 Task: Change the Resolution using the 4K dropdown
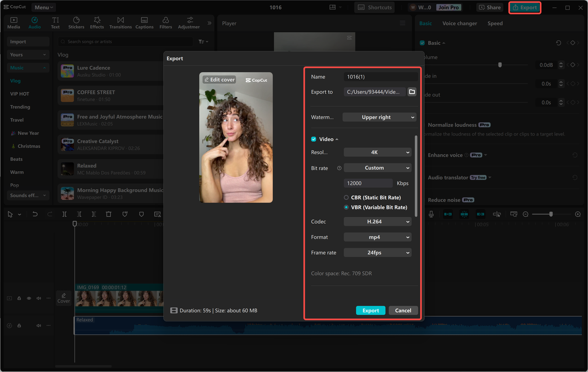pyautogui.click(x=377, y=152)
